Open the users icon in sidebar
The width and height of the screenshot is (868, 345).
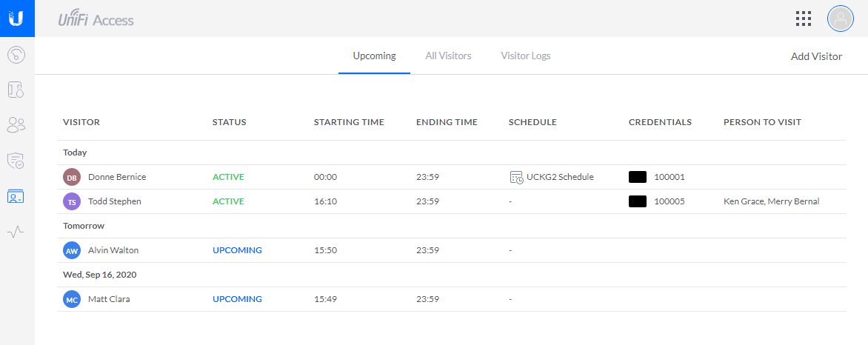coord(16,124)
